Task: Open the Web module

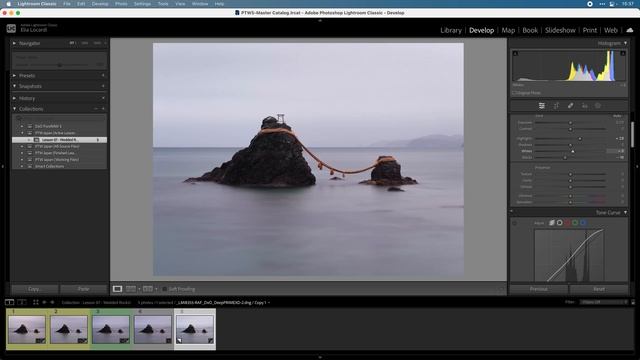Action: [x=611, y=30]
